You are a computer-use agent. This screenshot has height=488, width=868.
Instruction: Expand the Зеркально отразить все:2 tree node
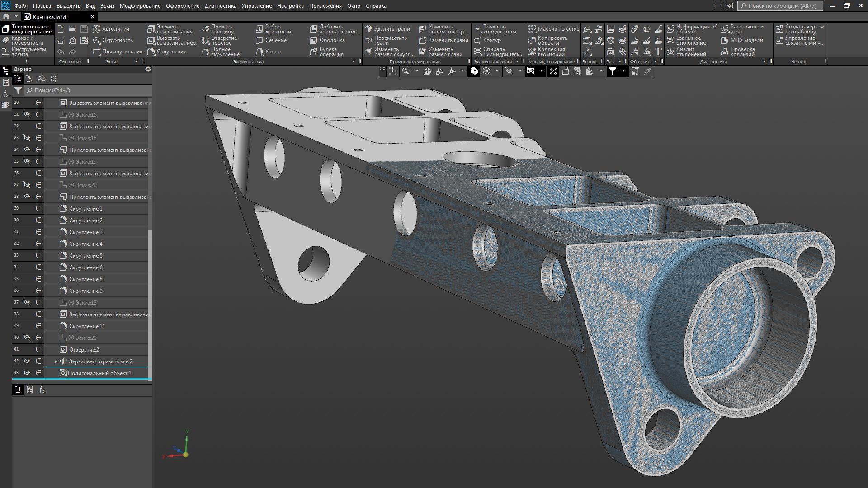56,361
